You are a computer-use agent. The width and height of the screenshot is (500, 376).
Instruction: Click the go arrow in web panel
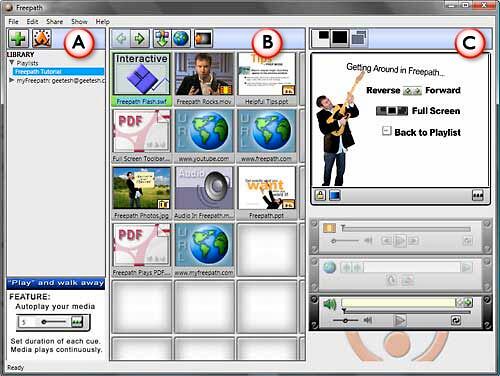[x=466, y=267]
